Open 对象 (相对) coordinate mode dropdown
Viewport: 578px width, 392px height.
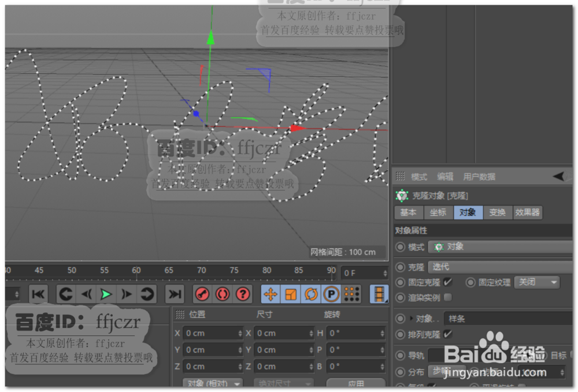pos(213,382)
